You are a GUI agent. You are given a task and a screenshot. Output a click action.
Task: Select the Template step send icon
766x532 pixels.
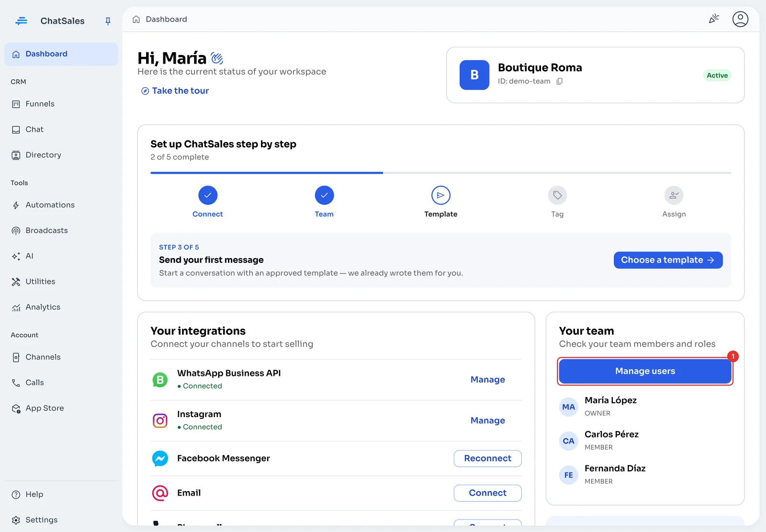coord(441,195)
